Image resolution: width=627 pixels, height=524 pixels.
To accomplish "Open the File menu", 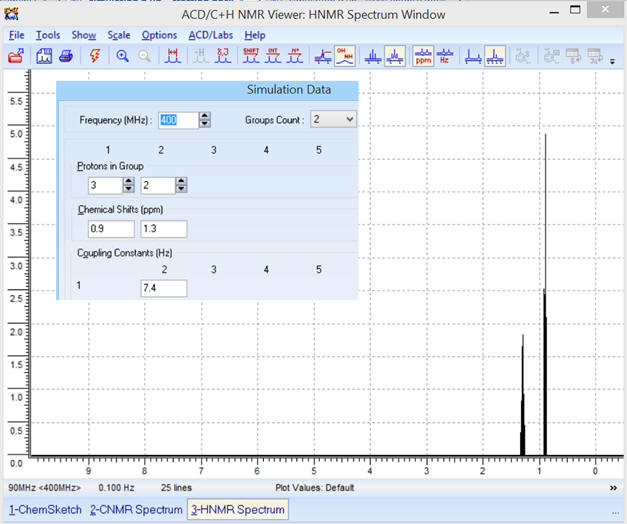I will pyautogui.click(x=16, y=35).
